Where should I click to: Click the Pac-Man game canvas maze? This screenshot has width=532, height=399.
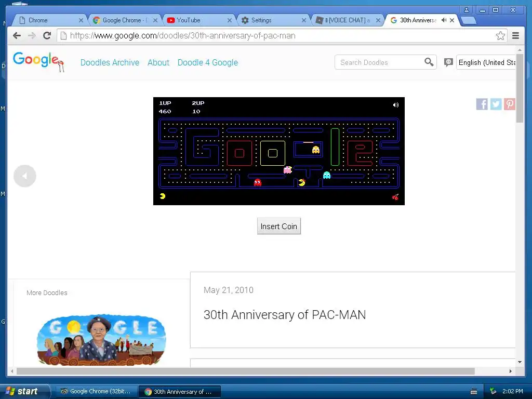click(x=279, y=153)
